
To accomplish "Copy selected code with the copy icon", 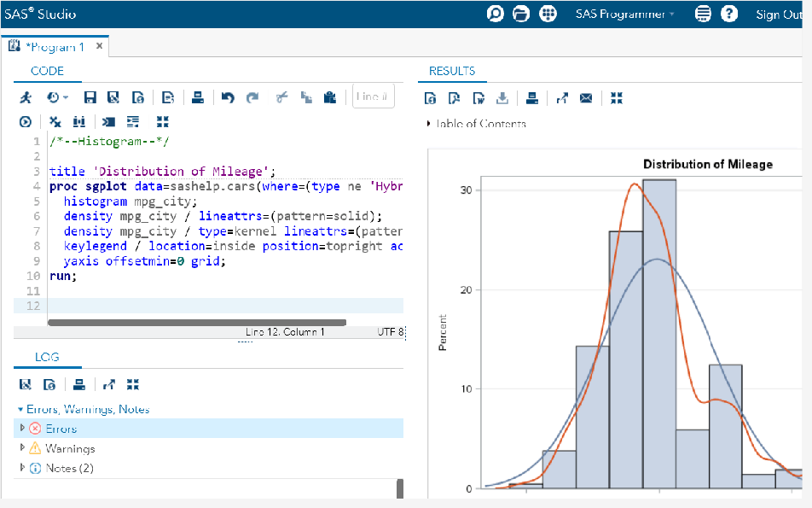I will pos(306,97).
